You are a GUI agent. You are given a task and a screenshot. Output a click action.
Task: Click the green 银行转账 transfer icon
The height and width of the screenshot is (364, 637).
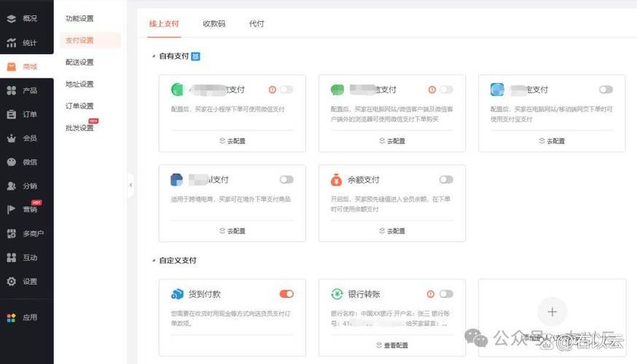click(x=337, y=294)
